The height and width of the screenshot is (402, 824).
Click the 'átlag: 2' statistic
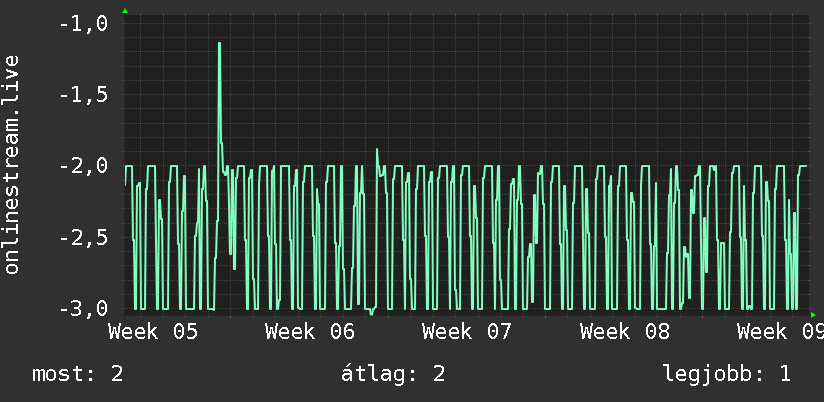(x=393, y=374)
